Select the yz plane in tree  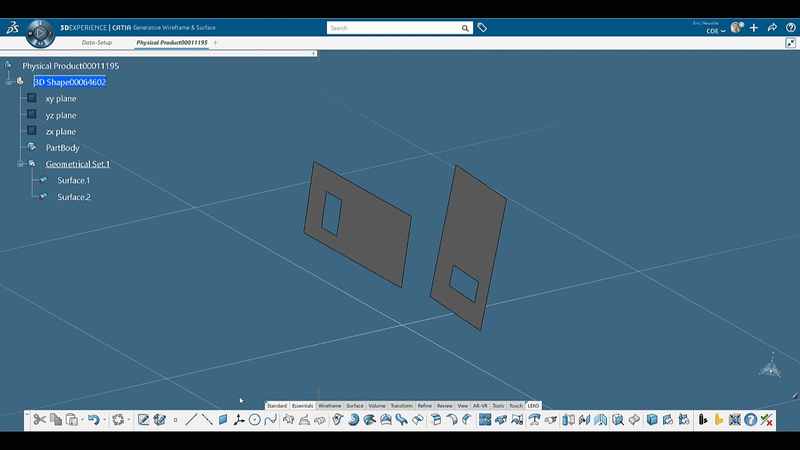[61, 115]
